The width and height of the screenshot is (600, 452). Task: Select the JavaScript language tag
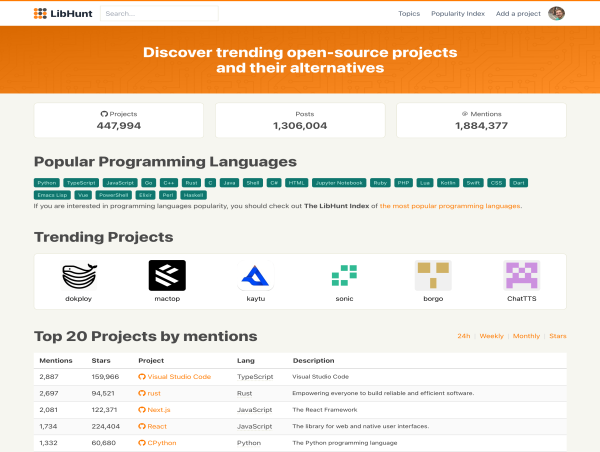(x=120, y=183)
